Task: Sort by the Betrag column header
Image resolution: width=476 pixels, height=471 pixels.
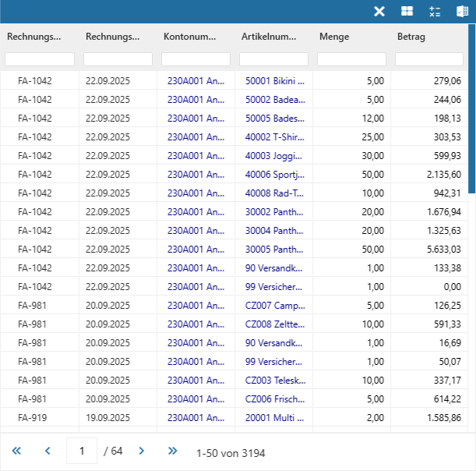Action: coord(411,37)
